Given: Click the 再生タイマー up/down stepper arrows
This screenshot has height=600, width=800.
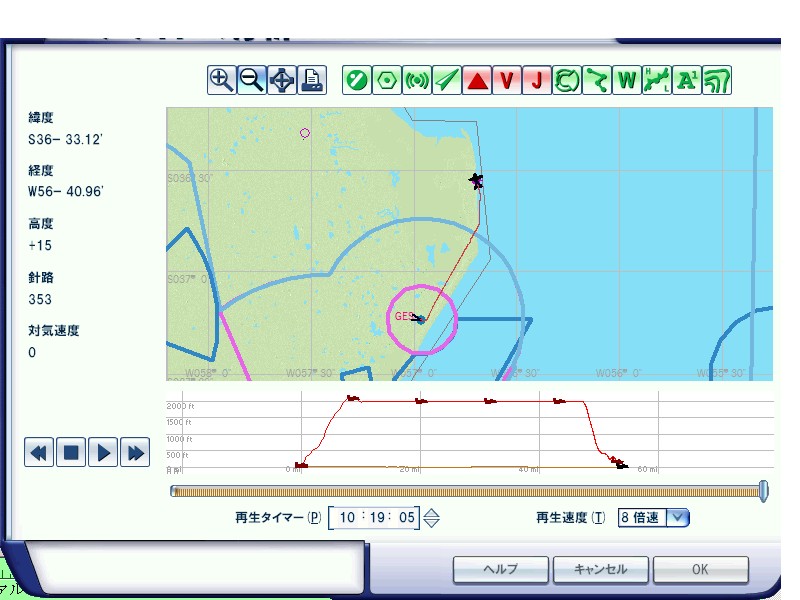Looking at the screenshot, I should tap(431, 518).
